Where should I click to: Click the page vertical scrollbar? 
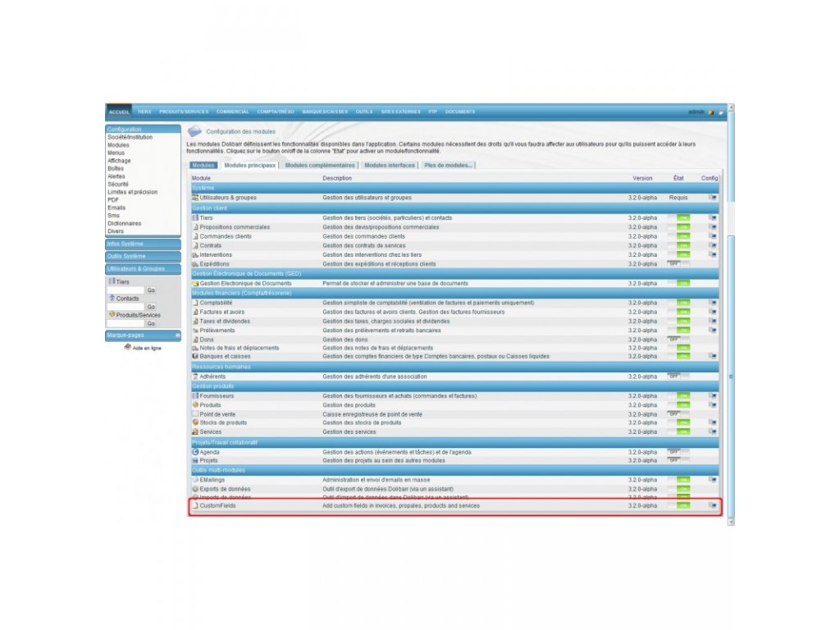[x=731, y=314]
